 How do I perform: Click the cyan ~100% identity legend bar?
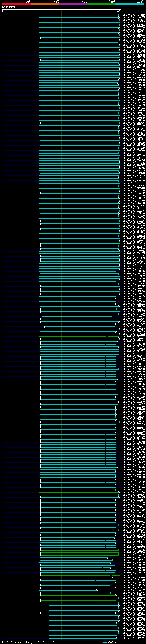[x=130, y=4]
